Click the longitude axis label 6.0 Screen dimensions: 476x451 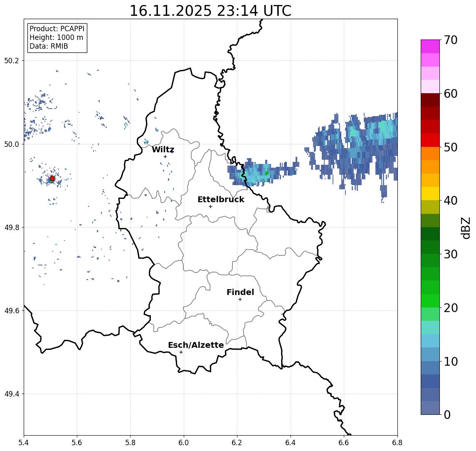click(184, 443)
